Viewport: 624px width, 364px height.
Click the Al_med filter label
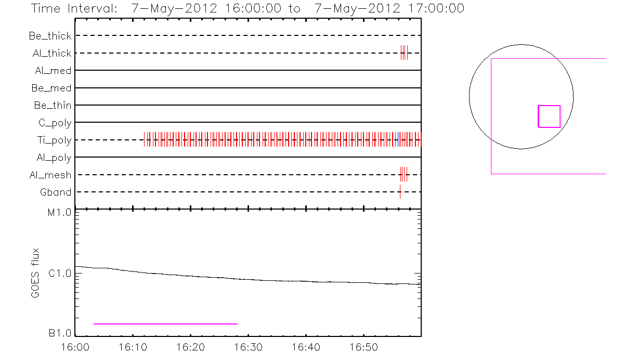click(53, 71)
